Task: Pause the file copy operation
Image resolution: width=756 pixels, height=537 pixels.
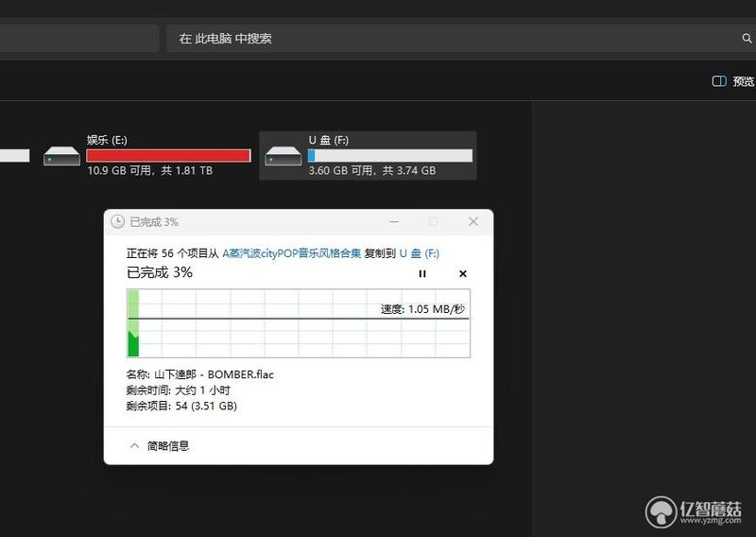Action: pyautogui.click(x=422, y=273)
